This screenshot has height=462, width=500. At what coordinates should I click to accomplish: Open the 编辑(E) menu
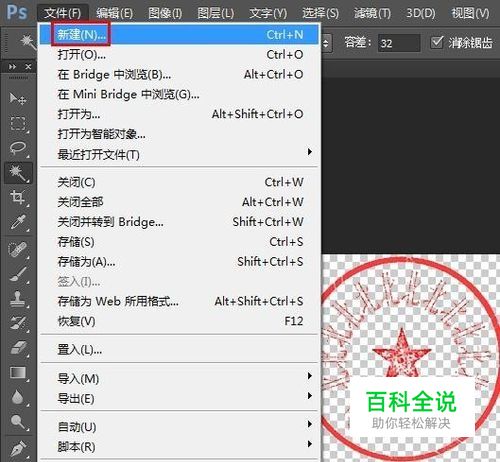pos(114,13)
